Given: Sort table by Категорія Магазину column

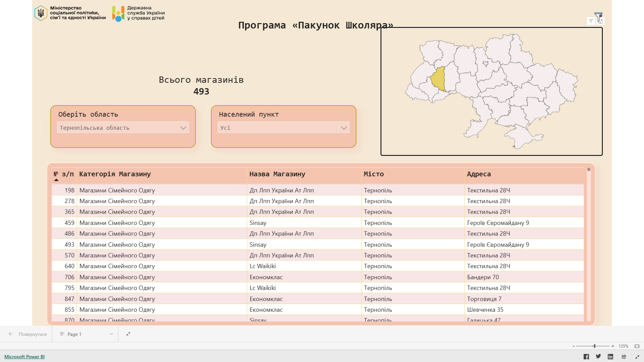Looking at the screenshot, I should click(x=115, y=174).
